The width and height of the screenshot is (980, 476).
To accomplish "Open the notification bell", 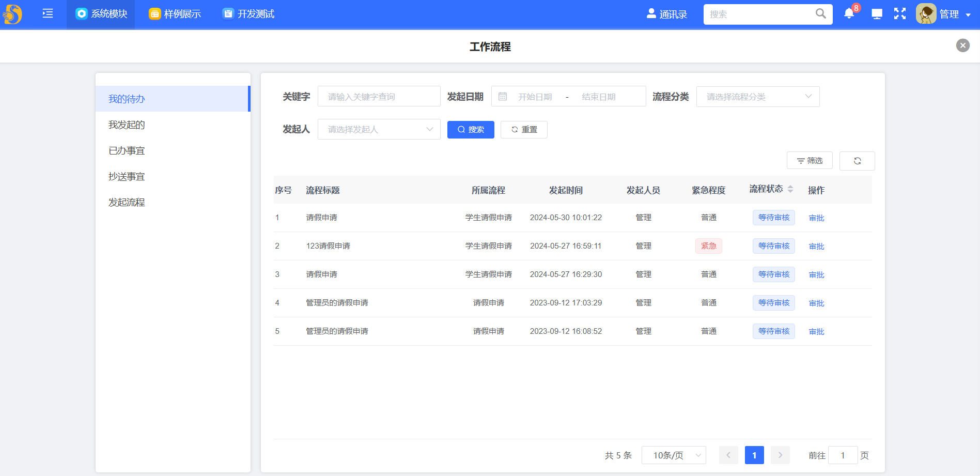I will pos(849,14).
